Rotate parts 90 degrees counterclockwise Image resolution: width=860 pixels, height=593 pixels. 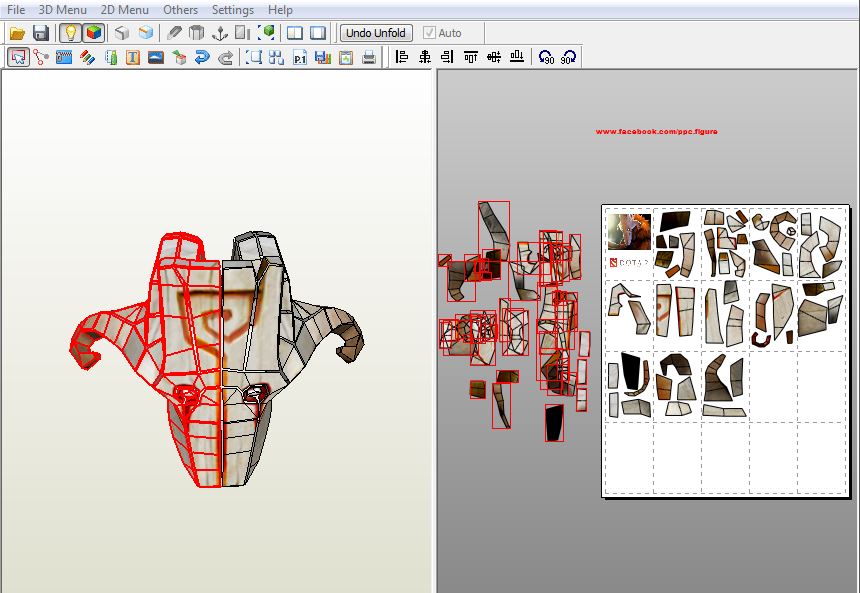pos(546,57)
